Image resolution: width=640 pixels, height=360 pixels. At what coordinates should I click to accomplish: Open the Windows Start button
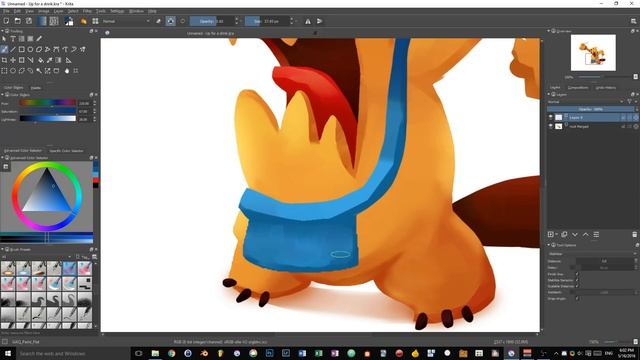[7, 353]
